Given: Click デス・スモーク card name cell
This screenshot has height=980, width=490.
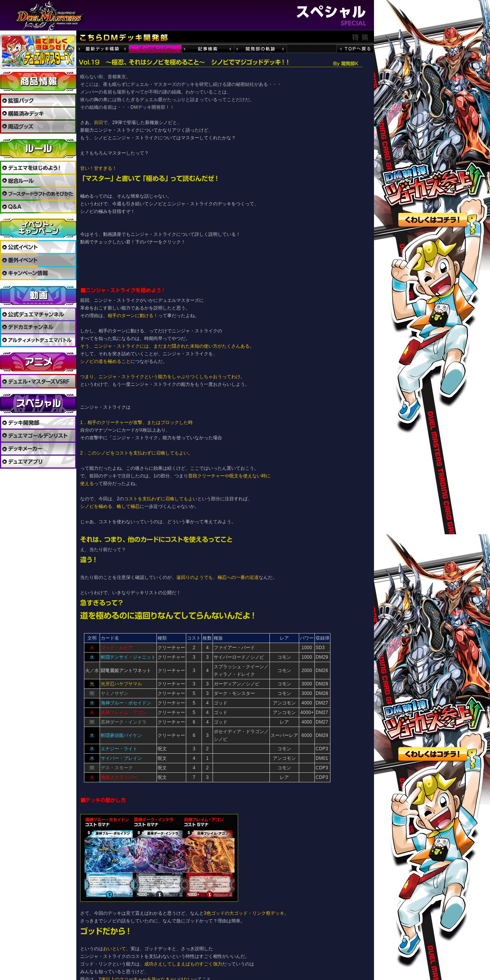Looking at the screenshot, I should tap(128, 768).
